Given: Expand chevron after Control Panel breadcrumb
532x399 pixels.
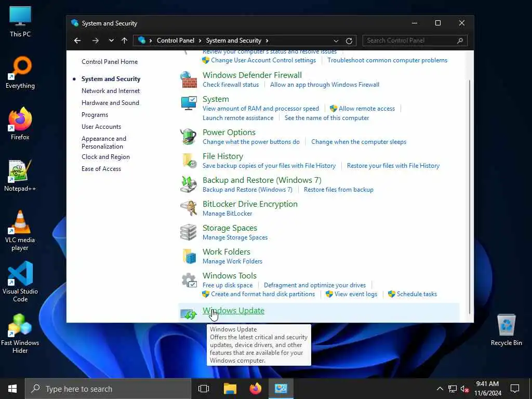Looking at the screenshot, I should click(x=200, y=41).
